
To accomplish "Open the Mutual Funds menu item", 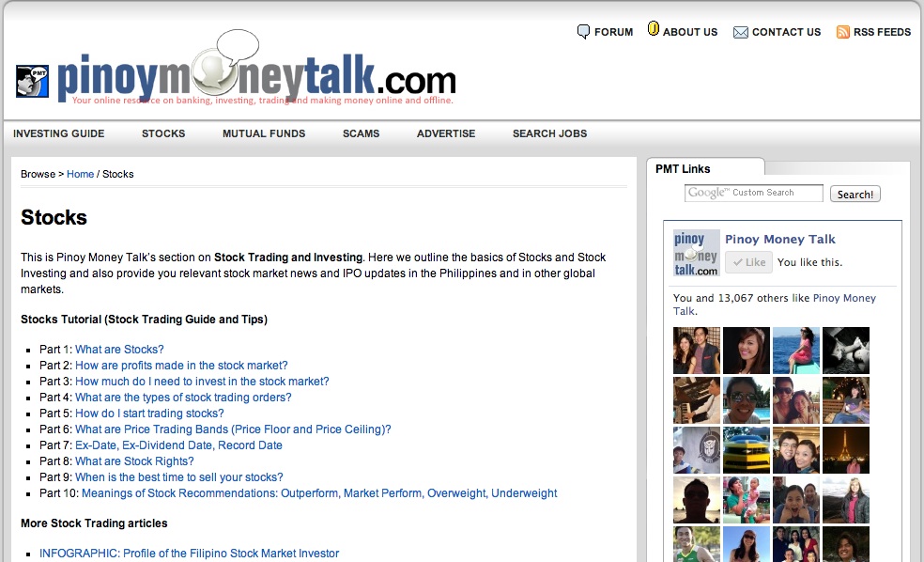I will pyautogui.click(x=263, y=133).
